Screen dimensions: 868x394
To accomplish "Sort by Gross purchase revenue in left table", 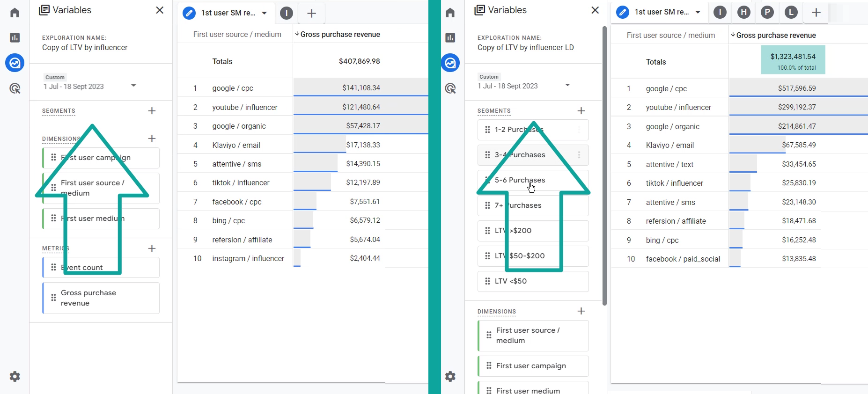I will 338,34.
